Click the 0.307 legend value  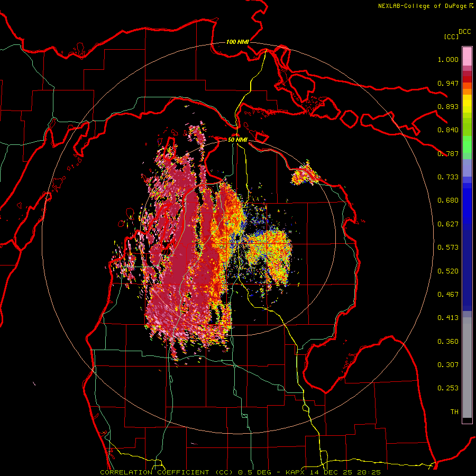pyautogui.click(x=448, y=365)
